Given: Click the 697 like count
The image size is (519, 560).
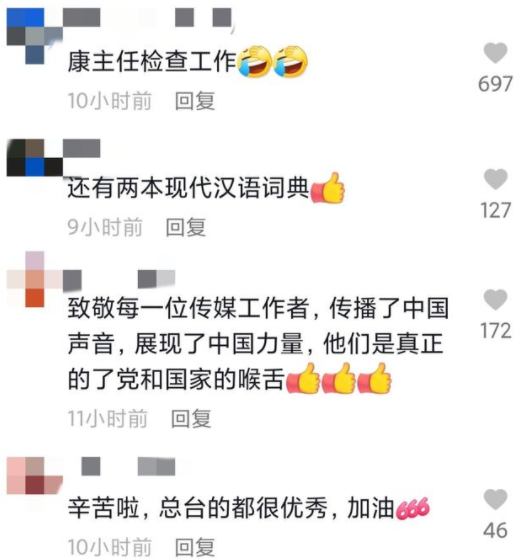Looking at the screenshot, I should (x=495, y=84).
